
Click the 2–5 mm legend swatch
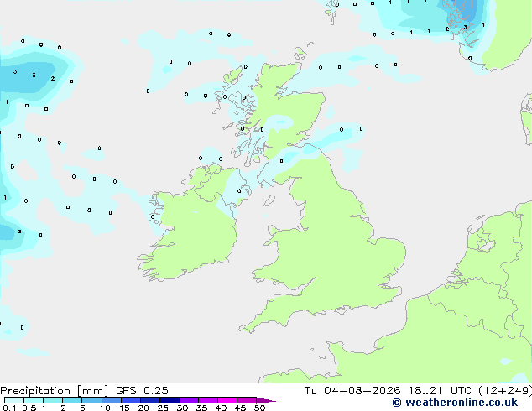[x=72, y=400]
